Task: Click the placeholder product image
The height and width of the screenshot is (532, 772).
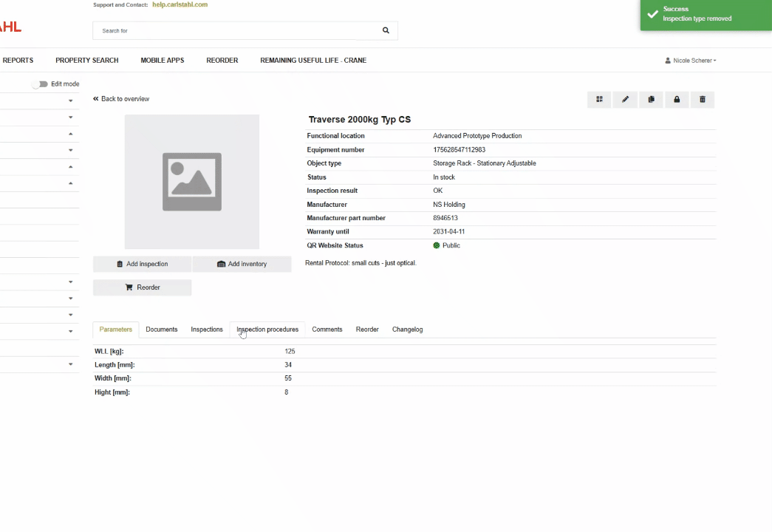Action: click(x=191, y=182)
